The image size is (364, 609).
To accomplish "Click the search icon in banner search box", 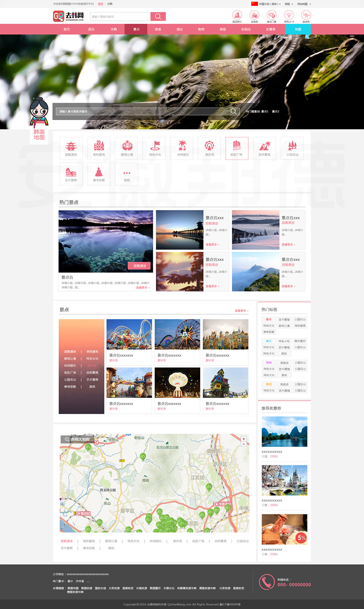I will tap(233, 111).
